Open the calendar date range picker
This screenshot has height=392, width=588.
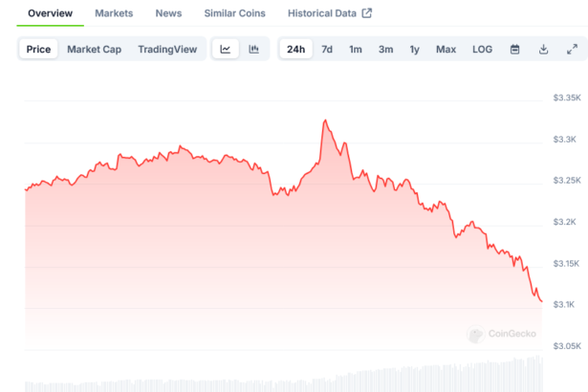pyautogui.click(x=514, y=49)
